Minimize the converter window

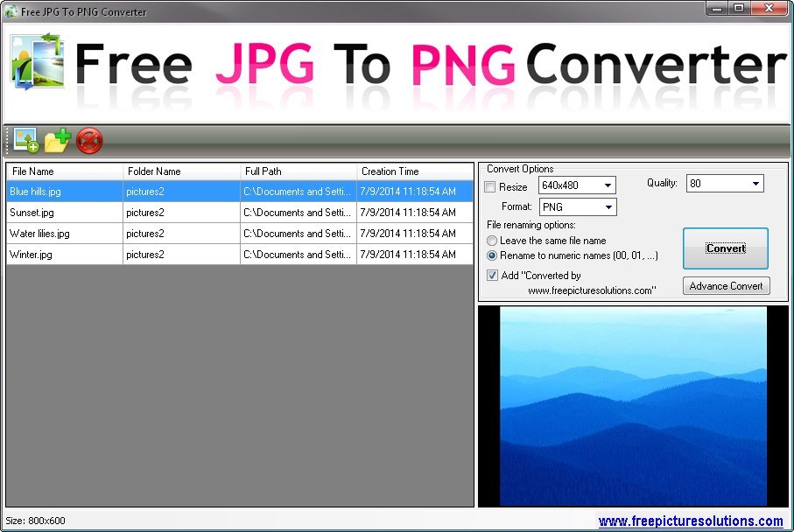pyautogui.click(x=716, y=8)
